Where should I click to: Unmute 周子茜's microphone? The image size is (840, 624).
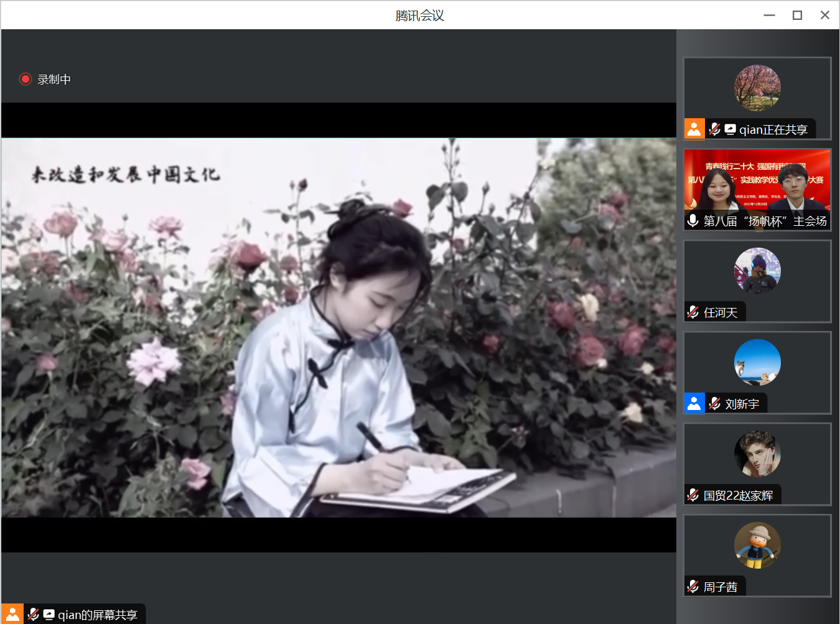pyautogui.click(x=693, y=586)
